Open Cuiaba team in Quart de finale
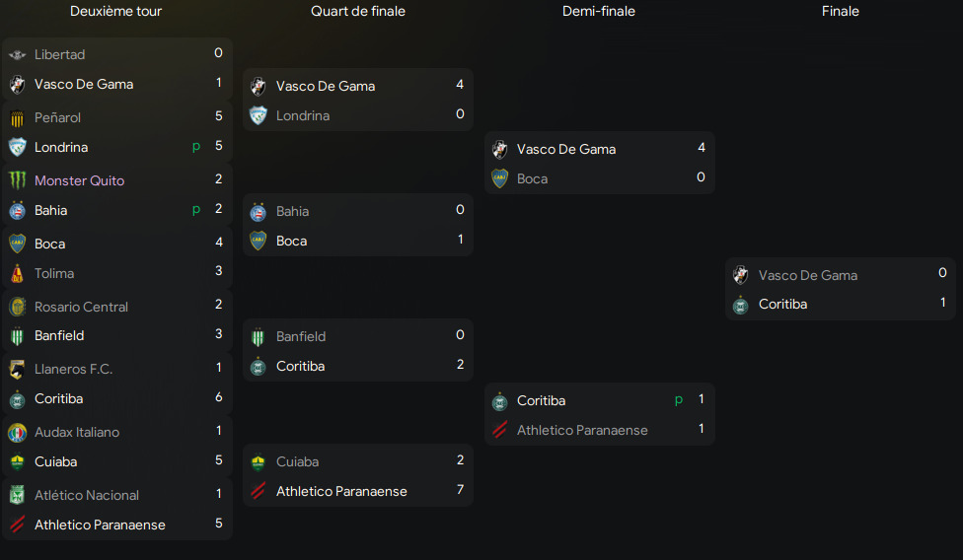The width and height of the screenshot is (963, 560). pyautogui.click(x=297, y=461)
